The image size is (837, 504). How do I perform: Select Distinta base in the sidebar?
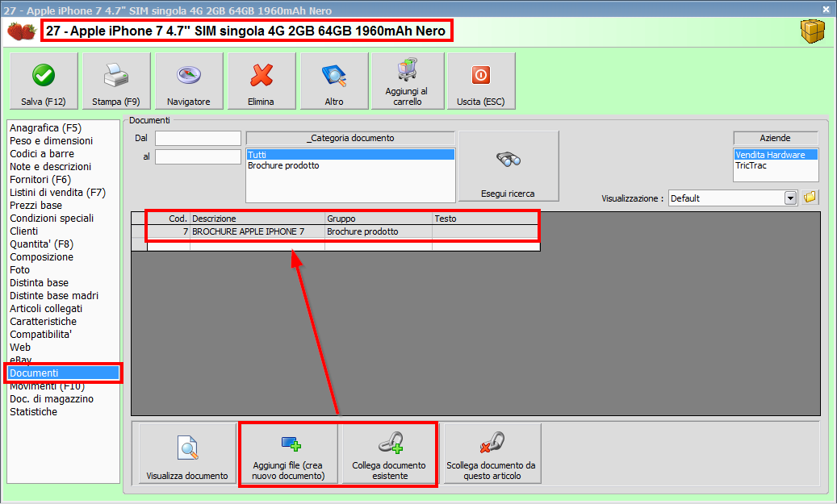point(39,283)
